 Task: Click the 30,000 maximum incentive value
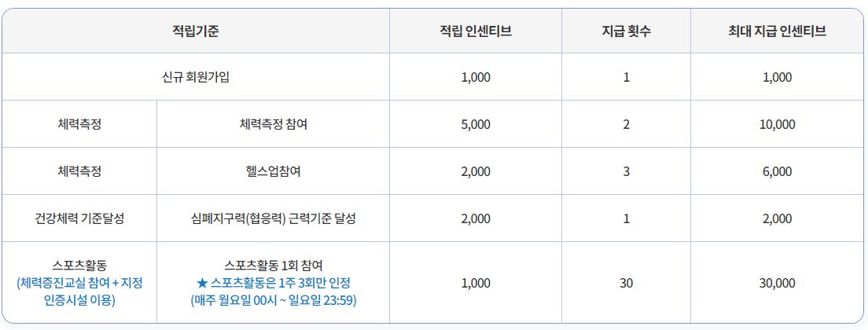click(778, 284)
